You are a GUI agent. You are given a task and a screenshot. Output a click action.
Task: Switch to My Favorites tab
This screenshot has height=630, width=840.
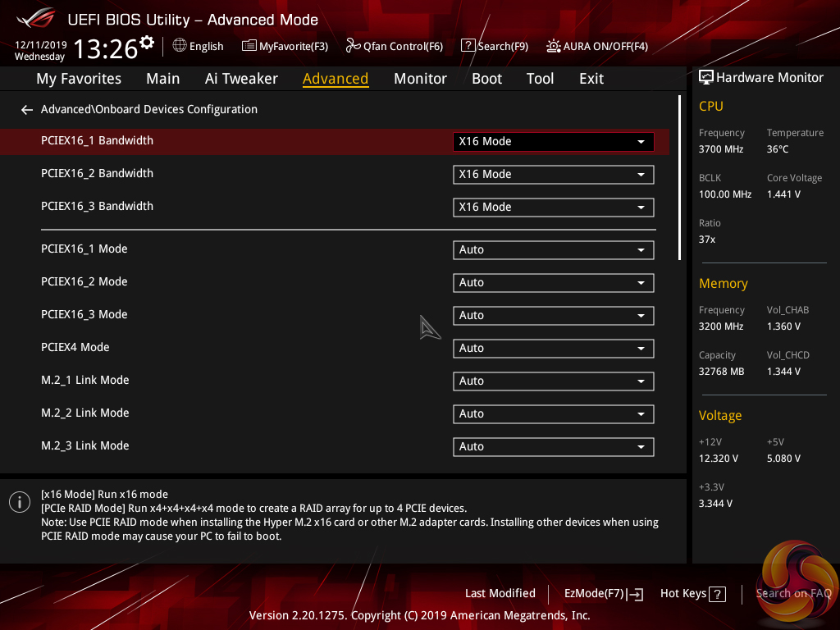pyautogui.click(x=79, y=79)
